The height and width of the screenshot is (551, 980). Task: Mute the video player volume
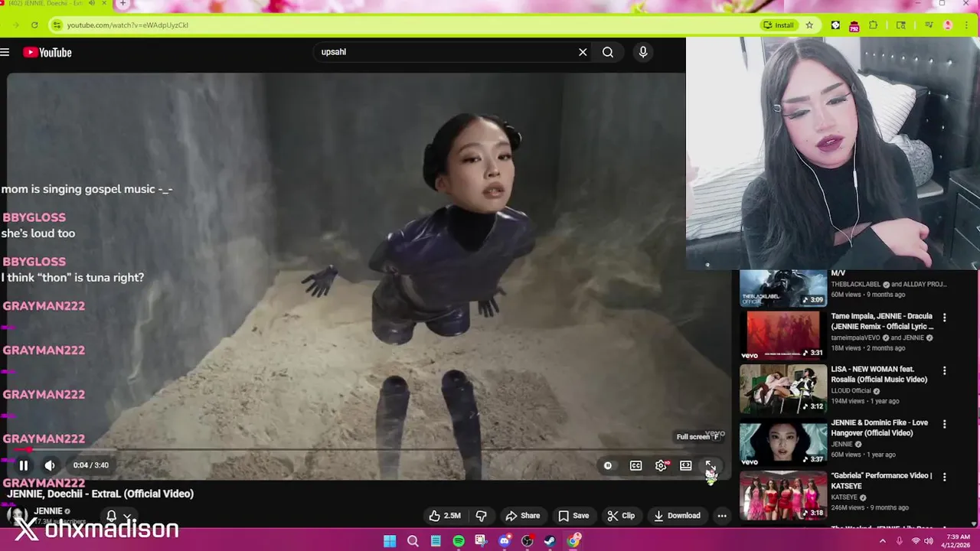[x=50, y=465]
